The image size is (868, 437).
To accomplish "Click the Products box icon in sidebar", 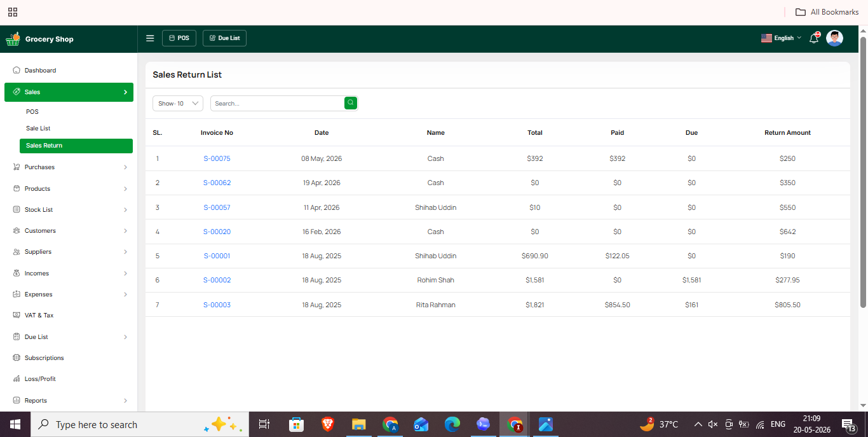I will coord(17,189).
